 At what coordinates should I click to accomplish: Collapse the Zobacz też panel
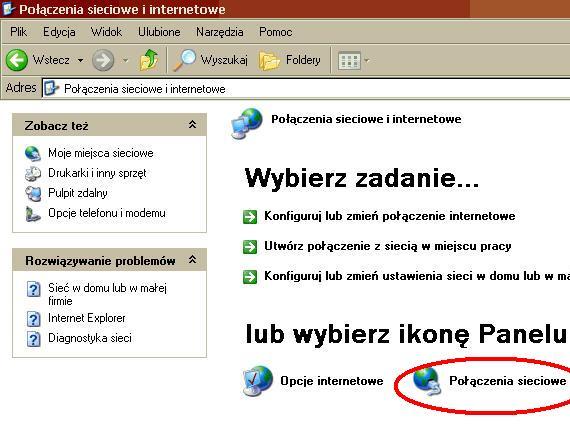192,125
